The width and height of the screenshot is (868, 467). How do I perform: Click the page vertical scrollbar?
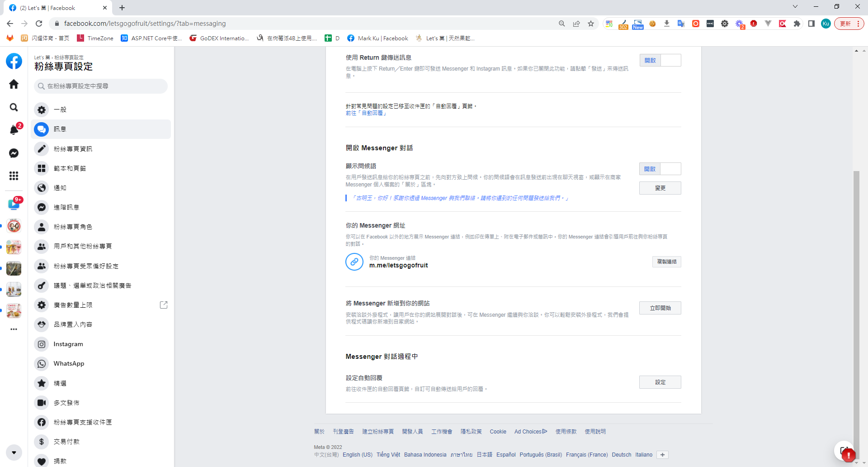click(x=856, y=294)
